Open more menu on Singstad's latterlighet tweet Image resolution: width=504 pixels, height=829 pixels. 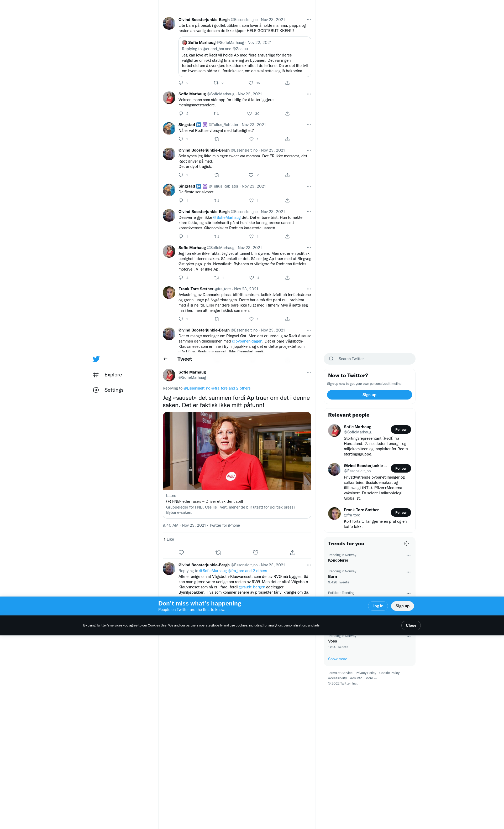coord(309,125)
